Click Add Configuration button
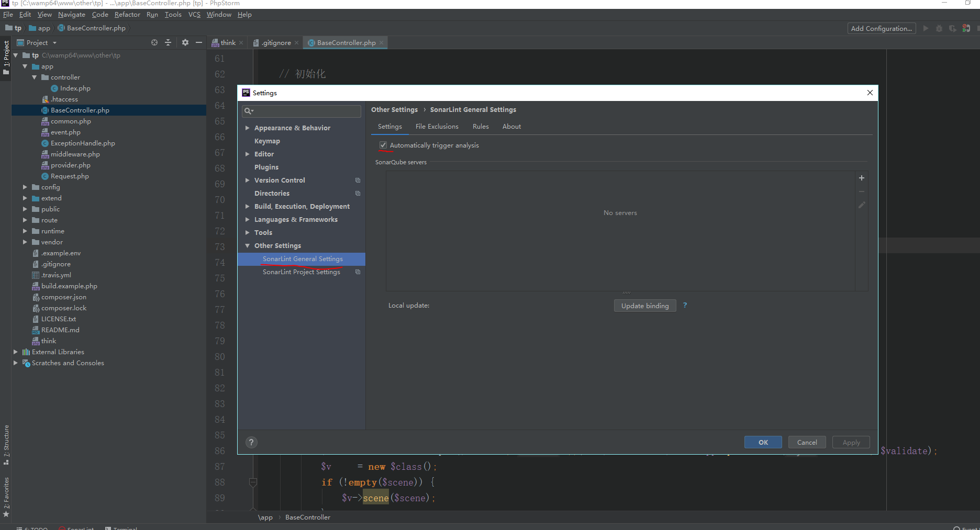The height and width of the screenshot is (530, 980). tap(882, 28)
